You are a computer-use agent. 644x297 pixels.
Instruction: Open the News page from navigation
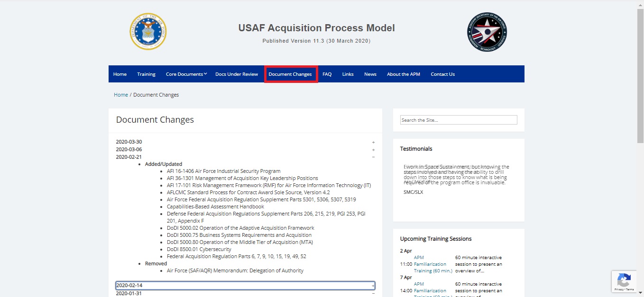[x=370, y=74]
